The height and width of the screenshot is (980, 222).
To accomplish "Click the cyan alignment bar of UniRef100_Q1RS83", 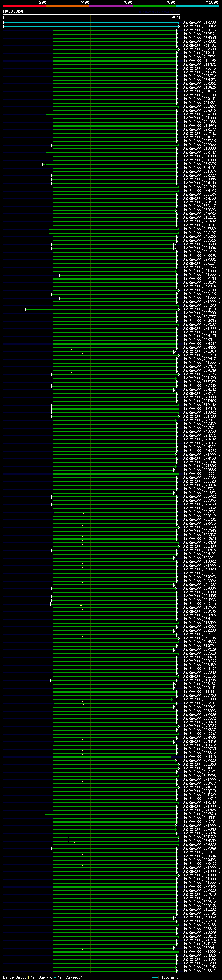I will tap(92, 23).
